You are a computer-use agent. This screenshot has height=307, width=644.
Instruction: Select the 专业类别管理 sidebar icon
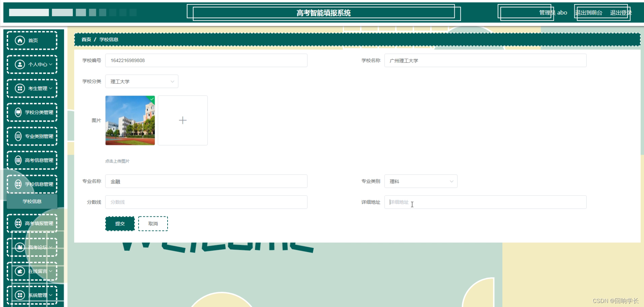click(x=18, y=136)
